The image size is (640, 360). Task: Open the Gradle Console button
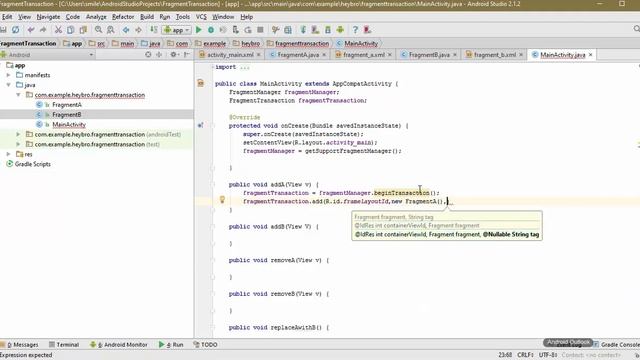616,345
